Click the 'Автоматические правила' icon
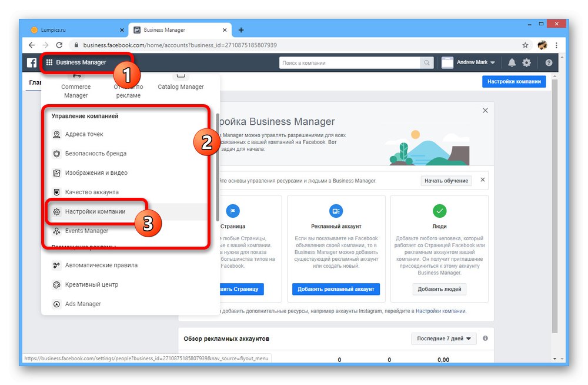This screenshot has height=385, width=588. tap(56, 265)
